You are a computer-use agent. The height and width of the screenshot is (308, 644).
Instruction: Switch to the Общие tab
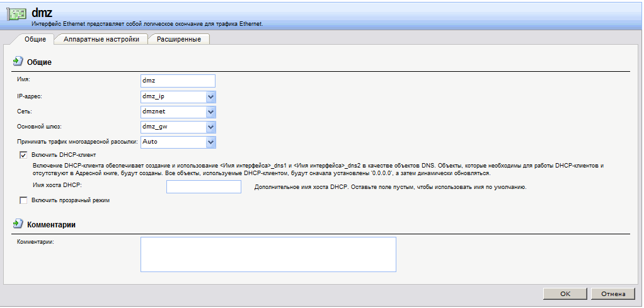35,40
